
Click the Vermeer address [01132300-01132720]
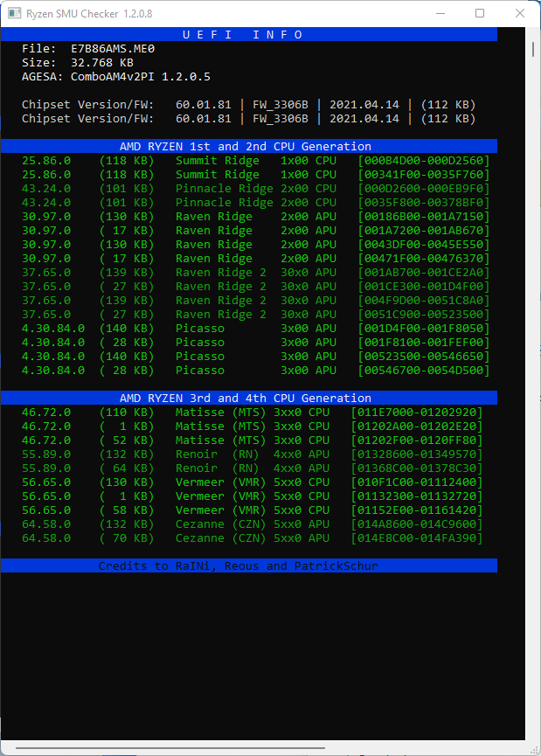click(417, 496)
